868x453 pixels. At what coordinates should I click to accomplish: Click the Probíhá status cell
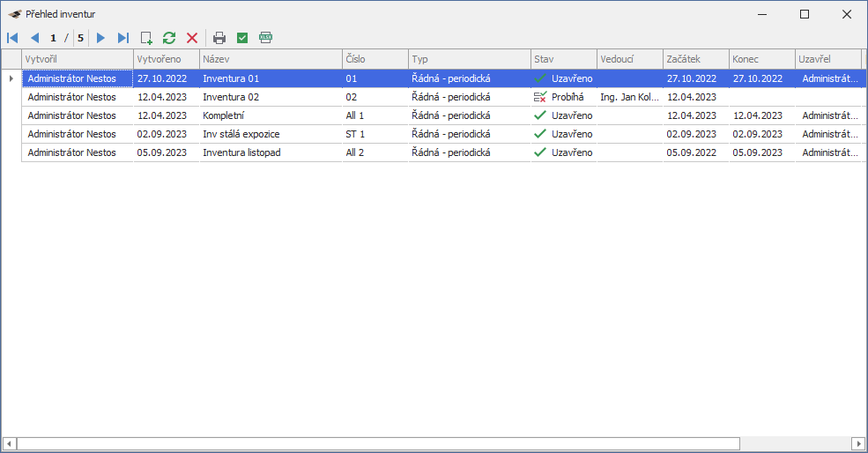[x=563, y=97]
